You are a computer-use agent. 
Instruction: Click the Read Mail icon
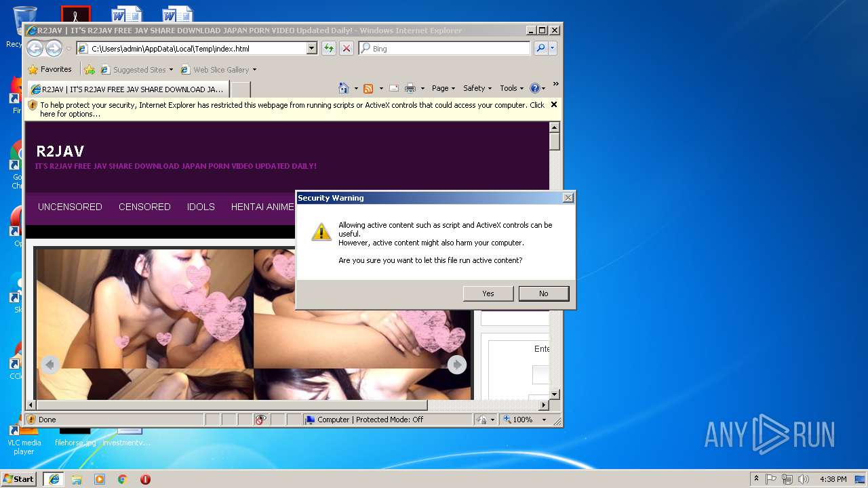[394, 88]
